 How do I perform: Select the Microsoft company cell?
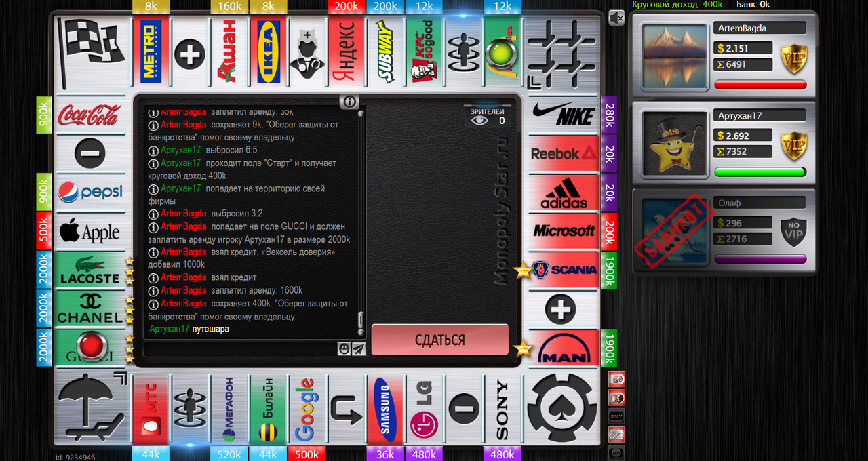coord(563,231)
